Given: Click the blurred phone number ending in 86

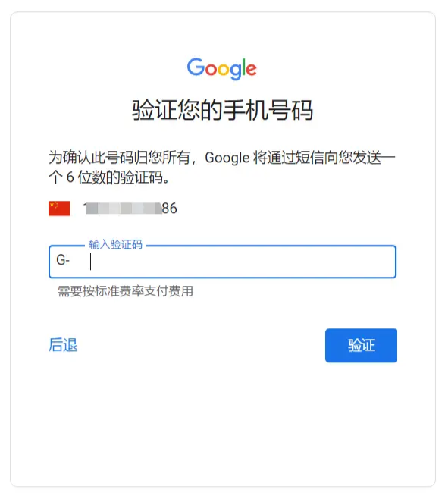Looking at the screenshot, I should point(130,209).
